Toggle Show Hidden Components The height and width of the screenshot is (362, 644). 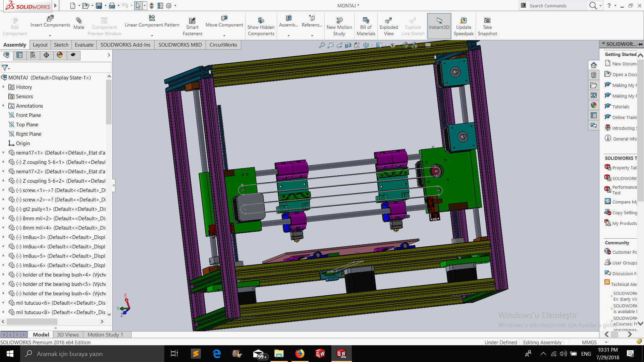click(261, 27)
